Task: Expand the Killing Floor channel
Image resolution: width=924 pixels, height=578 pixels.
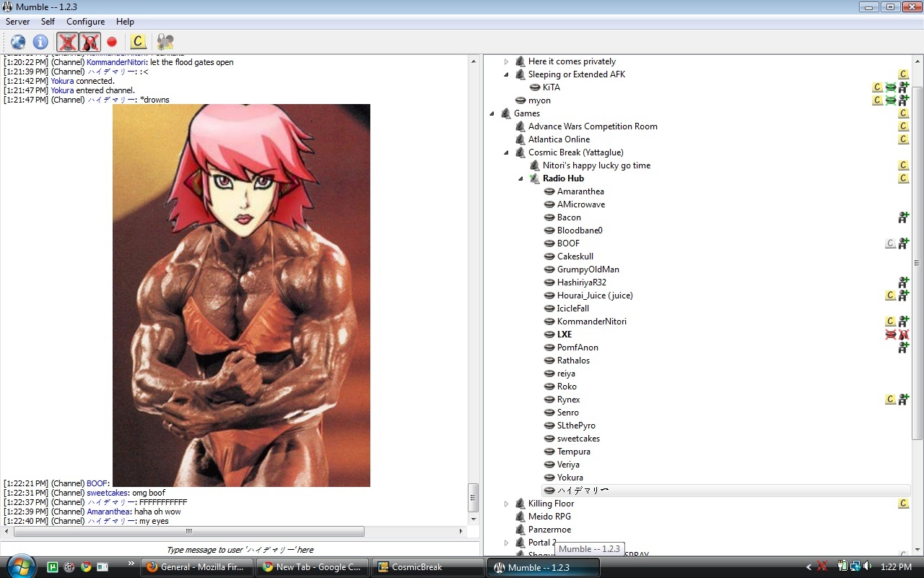Action: point(506,504)
